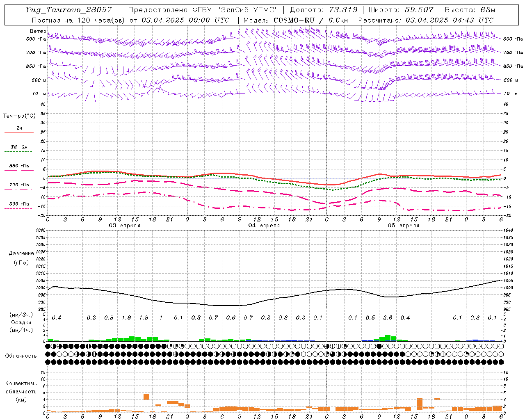Select the '03 апреля' date label

click(124, 226)
